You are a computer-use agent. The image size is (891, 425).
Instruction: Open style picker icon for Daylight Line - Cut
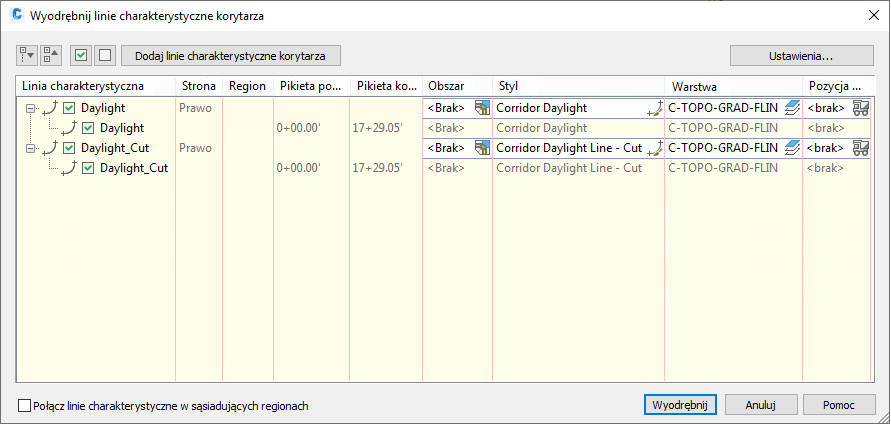(655, 148)
